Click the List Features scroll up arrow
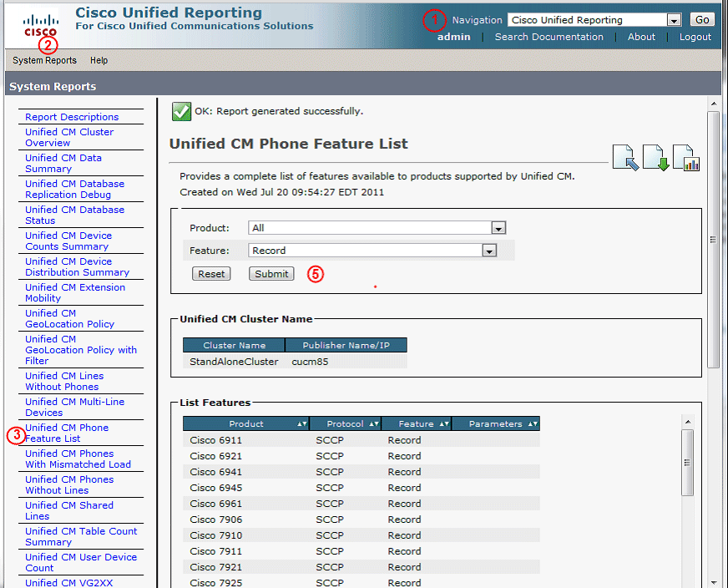 [688, 422]
